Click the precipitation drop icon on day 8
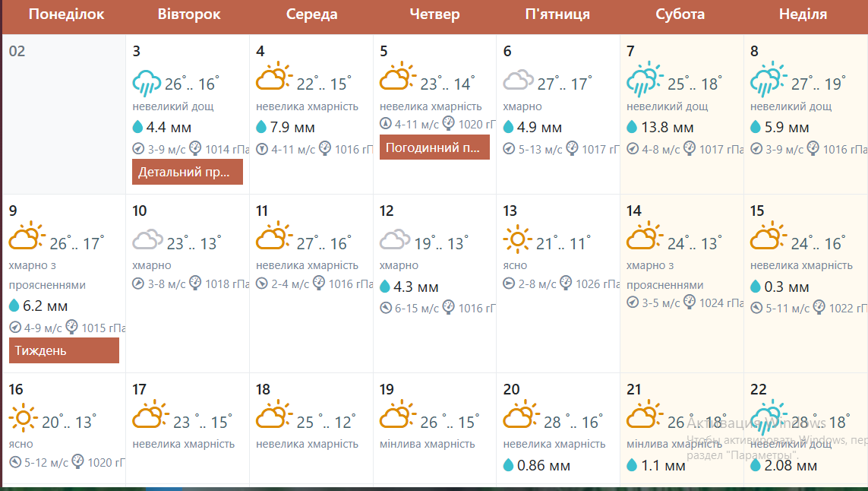This screenshot has width=868, height=491. coord(755,127)
